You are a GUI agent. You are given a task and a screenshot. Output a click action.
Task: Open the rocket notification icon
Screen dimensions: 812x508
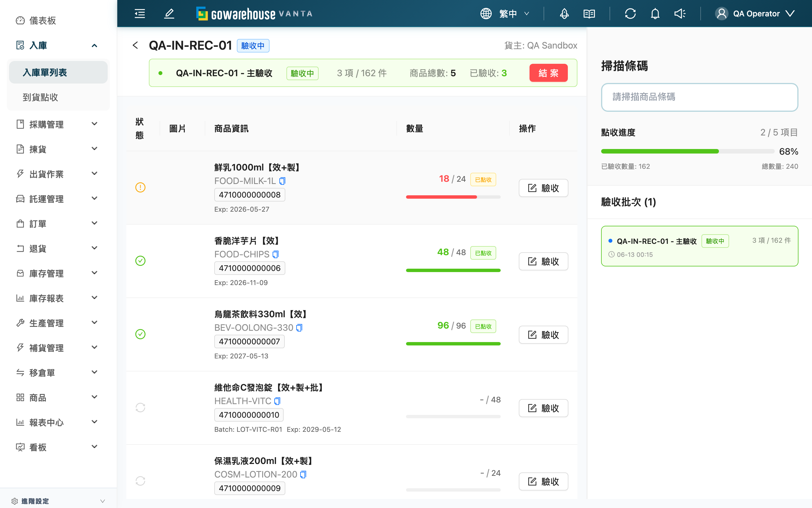[x=564, y=14]
